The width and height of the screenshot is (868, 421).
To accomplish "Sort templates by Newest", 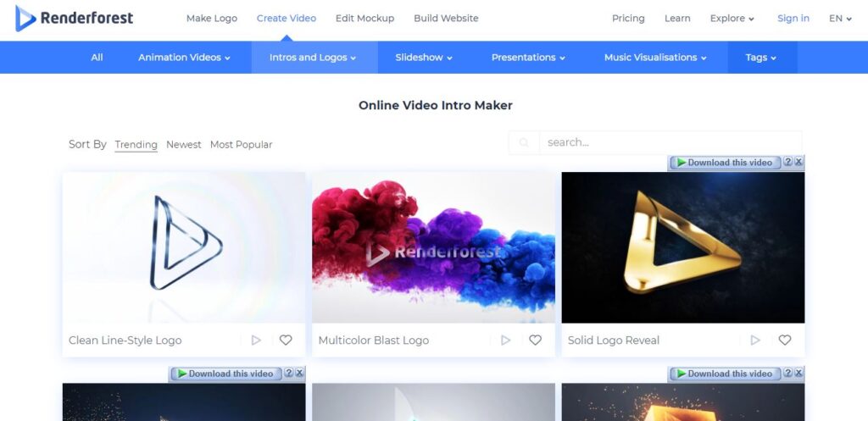I will click(184, 144).
